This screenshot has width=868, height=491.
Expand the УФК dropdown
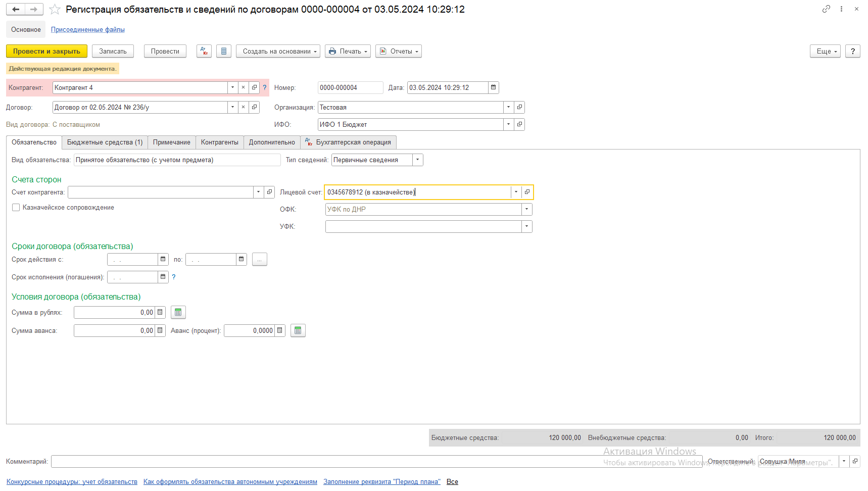point(527,226)
